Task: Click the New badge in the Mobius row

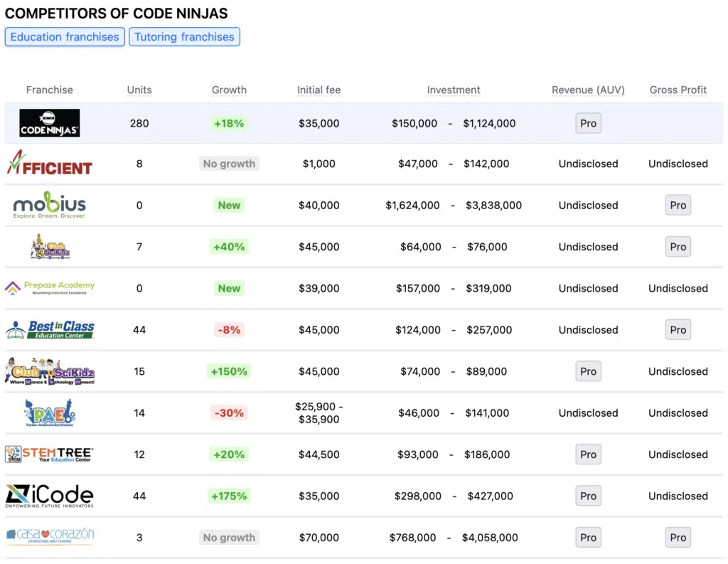Action: tap(229, 205)
